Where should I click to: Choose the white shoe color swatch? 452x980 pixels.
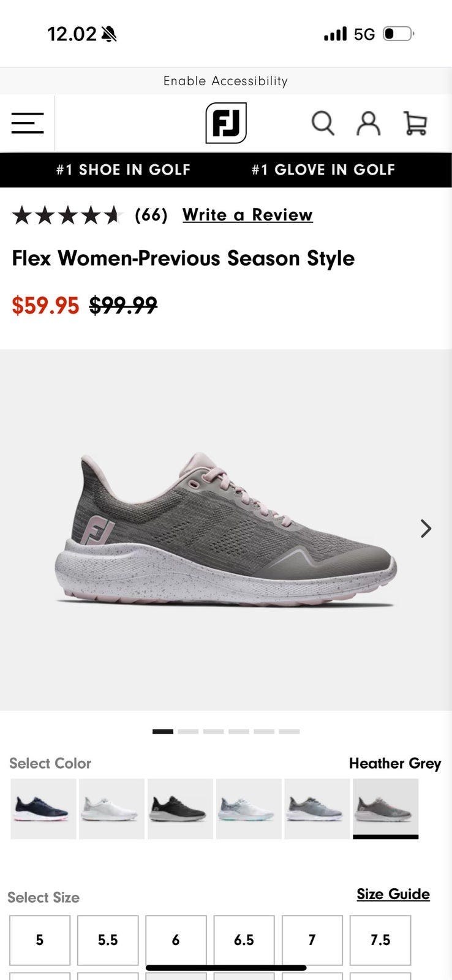coord(111,809)
